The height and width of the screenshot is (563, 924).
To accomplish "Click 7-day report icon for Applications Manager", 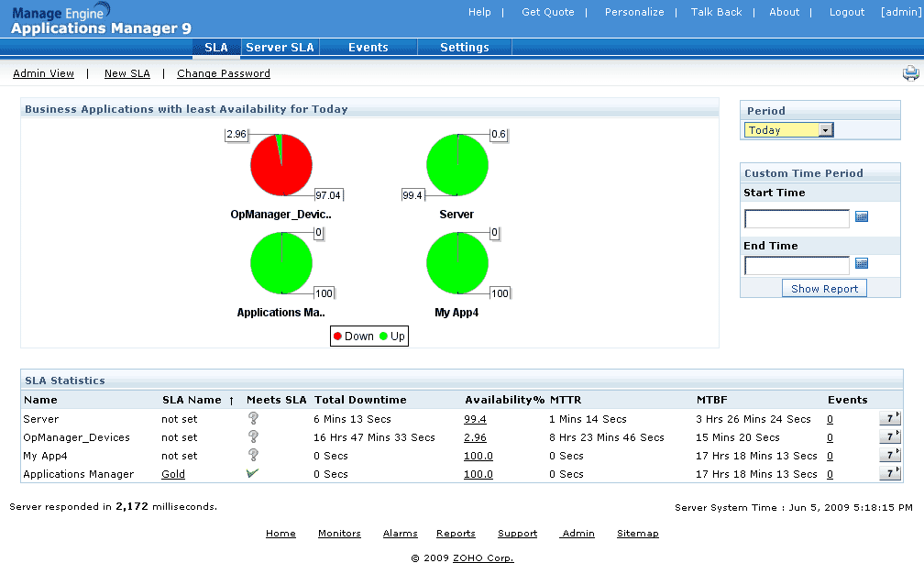I will pyautogui.click(x=890, y=473).
